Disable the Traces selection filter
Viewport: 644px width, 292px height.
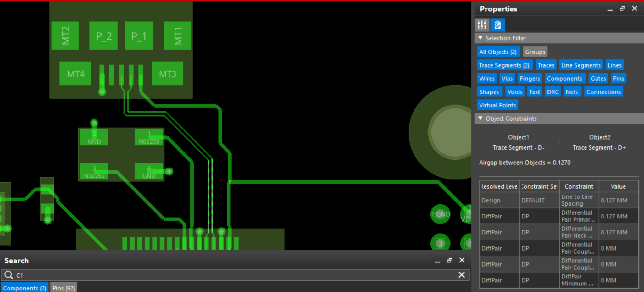pos(546,65)
